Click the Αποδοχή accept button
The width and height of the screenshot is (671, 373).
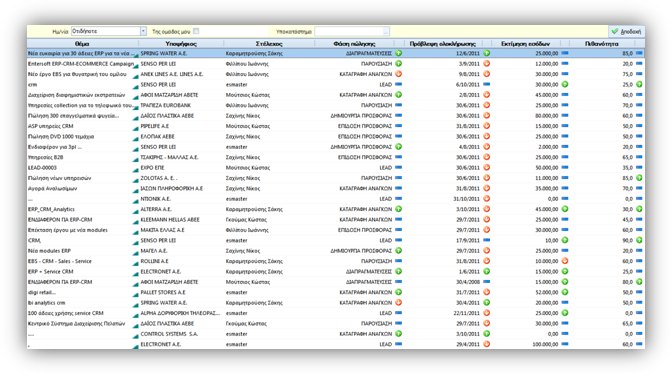click(x=626, y=31)
